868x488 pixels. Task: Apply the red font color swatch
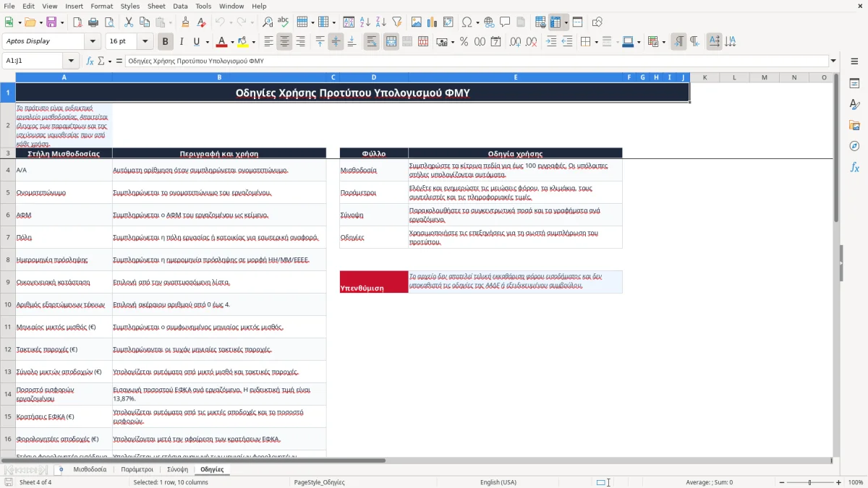click(x=222, y=42)
